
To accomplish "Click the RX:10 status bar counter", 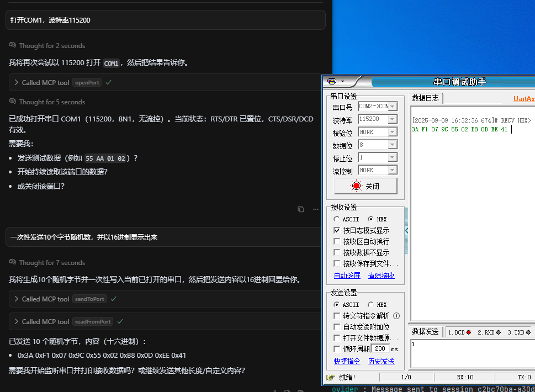I will pos(465,377).
